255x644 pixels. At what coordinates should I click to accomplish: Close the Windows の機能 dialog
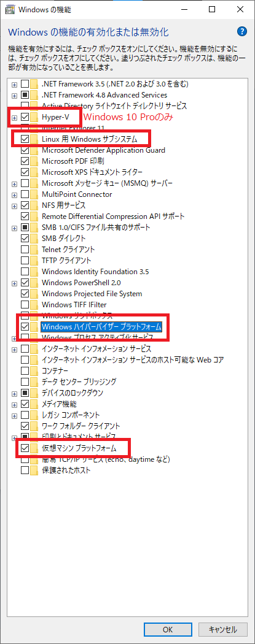pyautogui.click(x=241, y=9)
